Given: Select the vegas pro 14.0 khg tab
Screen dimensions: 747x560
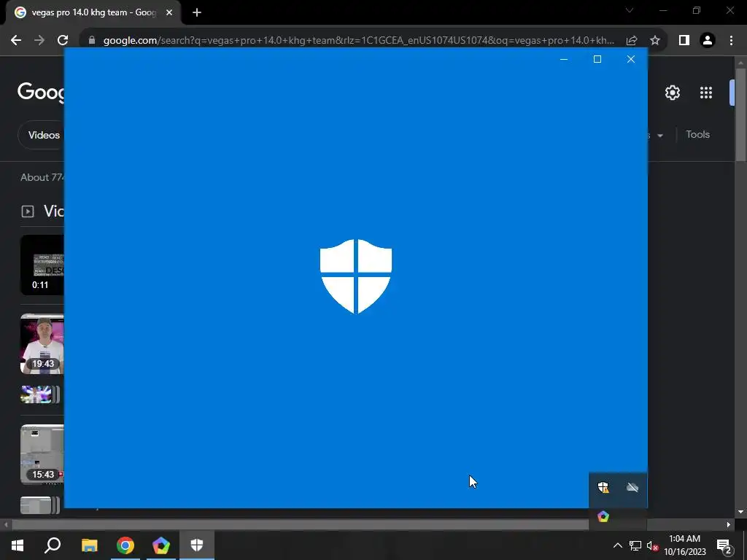Looking at the screenshot, I should point(93,12).
